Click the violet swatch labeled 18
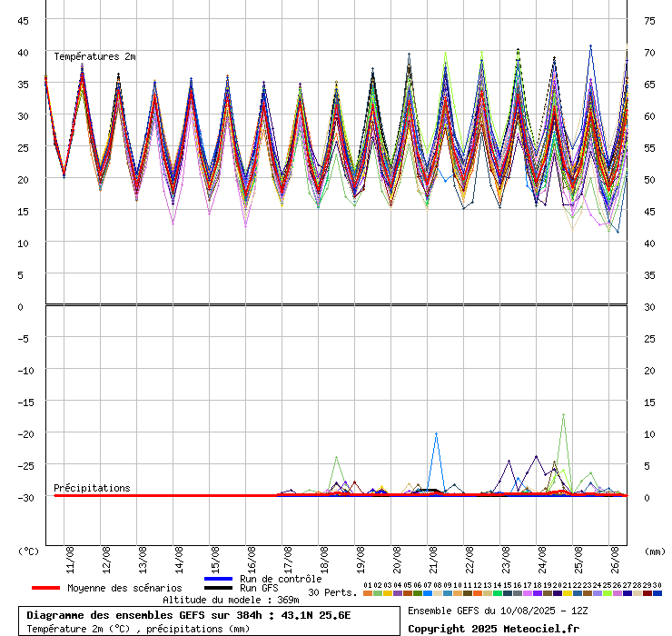This screenshot has width=672, height=636. [538, 593]
